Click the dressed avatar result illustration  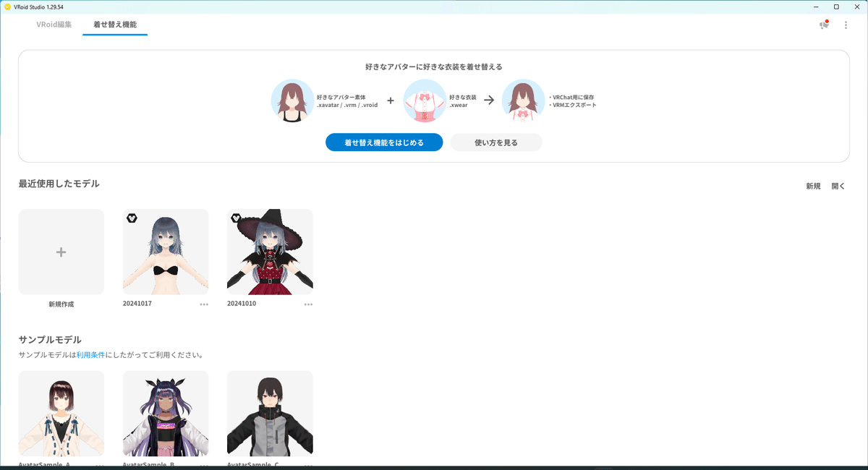pos(524,101)
